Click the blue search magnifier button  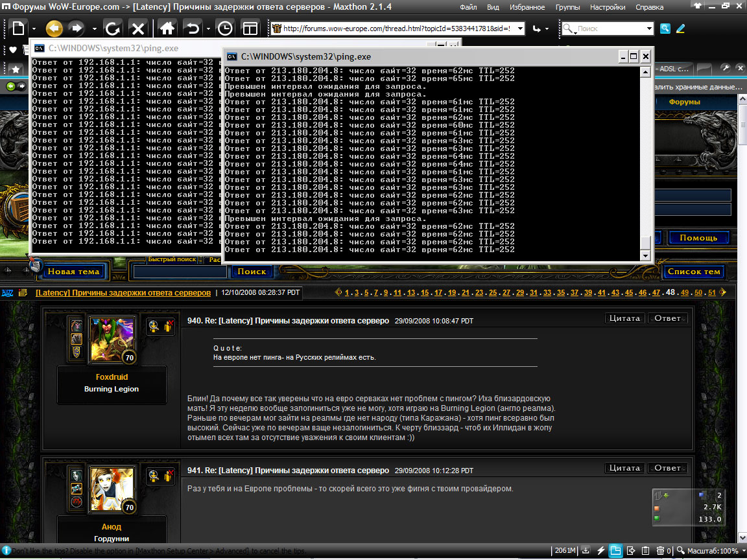[x=665, y=29]
